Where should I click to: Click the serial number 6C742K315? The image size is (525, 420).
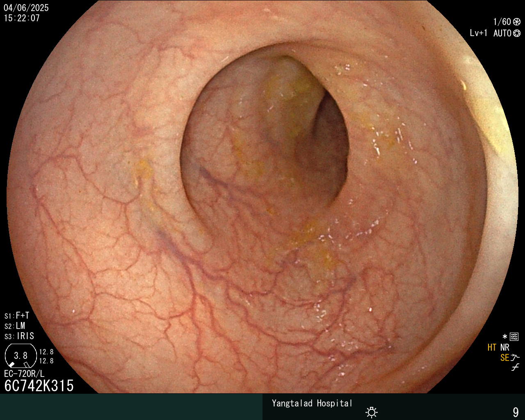39,386
